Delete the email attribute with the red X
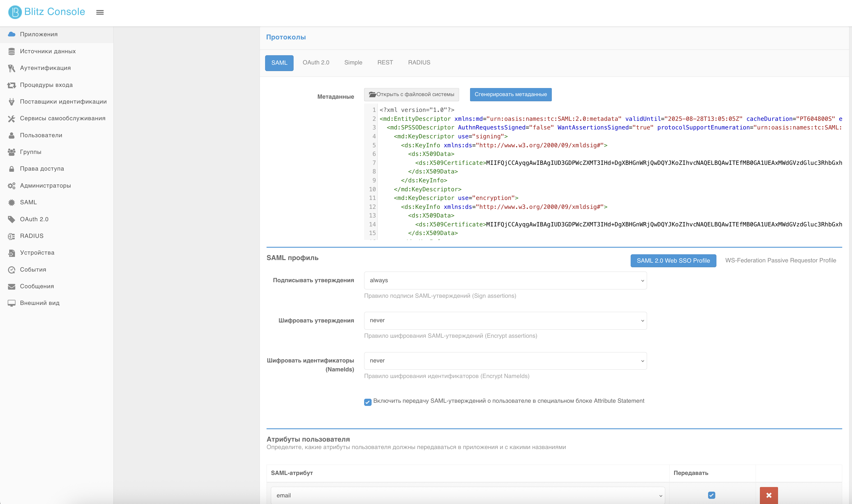 point(769,495)
